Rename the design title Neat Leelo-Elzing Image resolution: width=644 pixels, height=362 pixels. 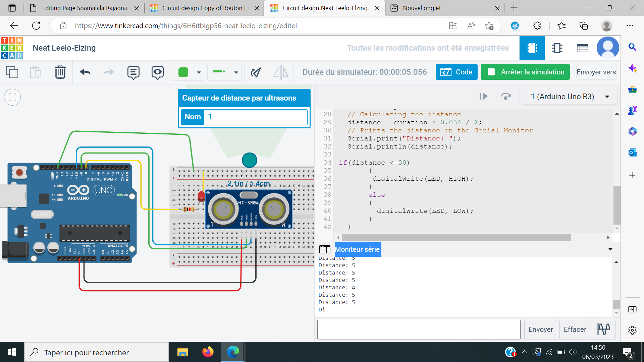(64, 48)
